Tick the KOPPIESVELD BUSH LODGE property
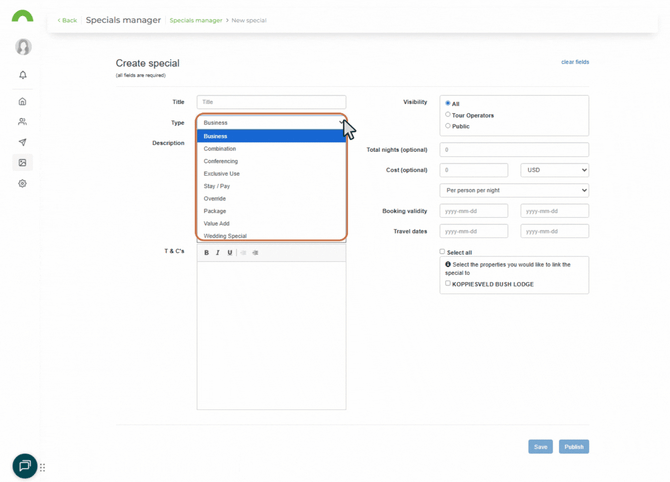This screenshot has width=670, height=482. pyautogui.click(x=448, y=284)
